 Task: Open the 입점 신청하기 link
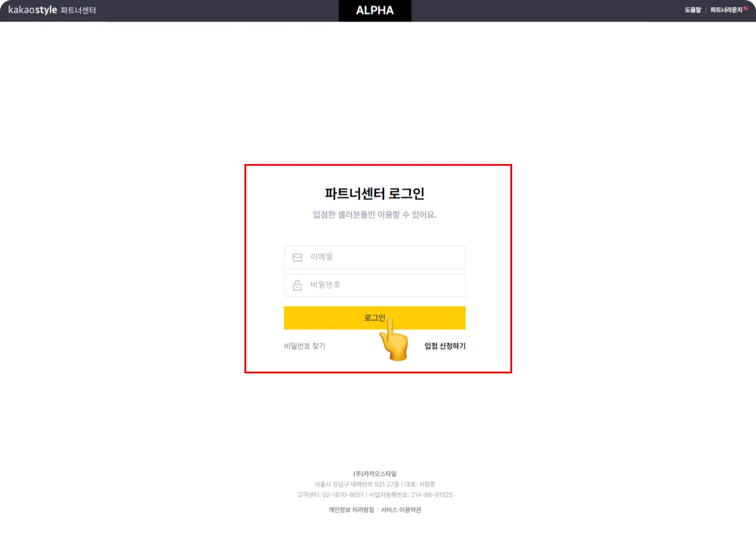pyautogui.click(x=445, y=346)
